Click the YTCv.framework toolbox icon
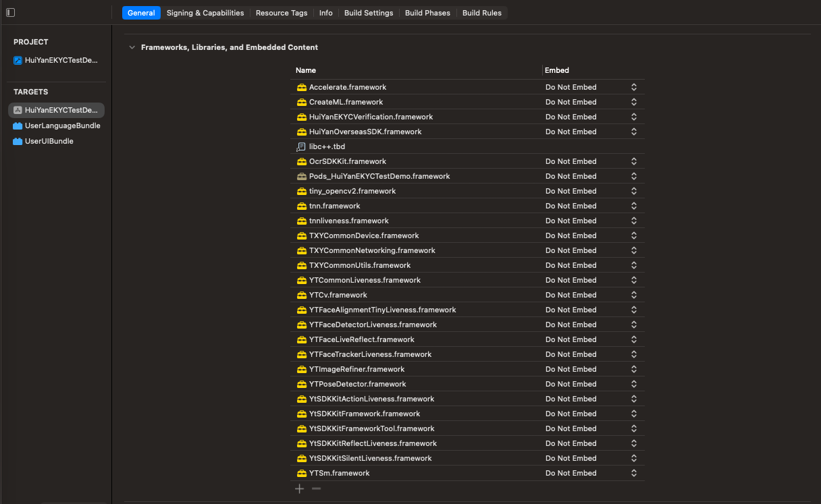Image resolution: width=821 pixels, height=504 pixels. point(302,295)
